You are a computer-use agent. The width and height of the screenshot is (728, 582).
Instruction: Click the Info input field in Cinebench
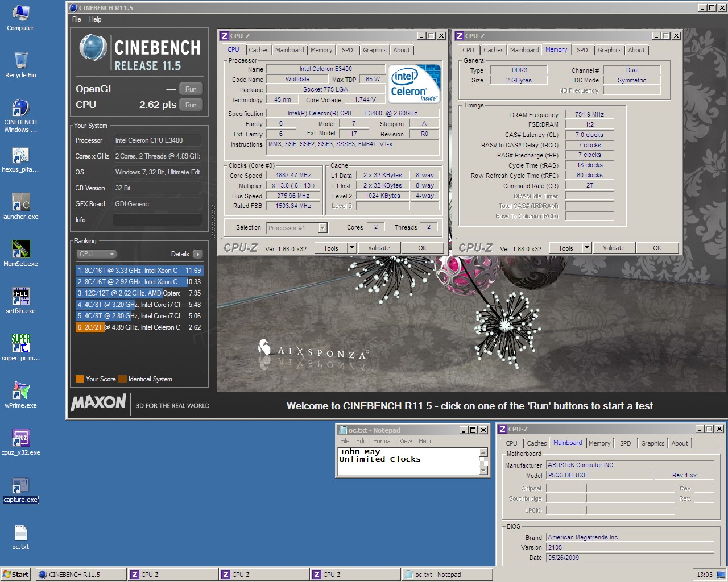[x=158, y=220]
